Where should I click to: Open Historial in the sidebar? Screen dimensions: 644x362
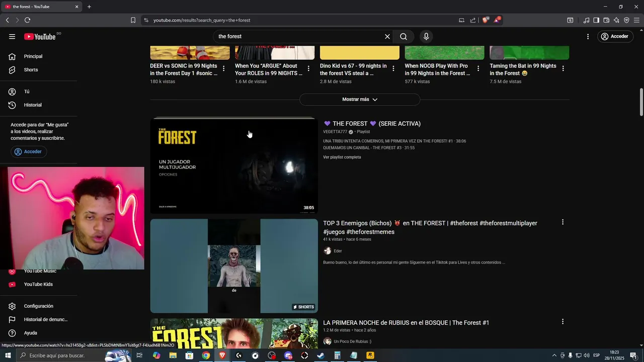[33, 105]
